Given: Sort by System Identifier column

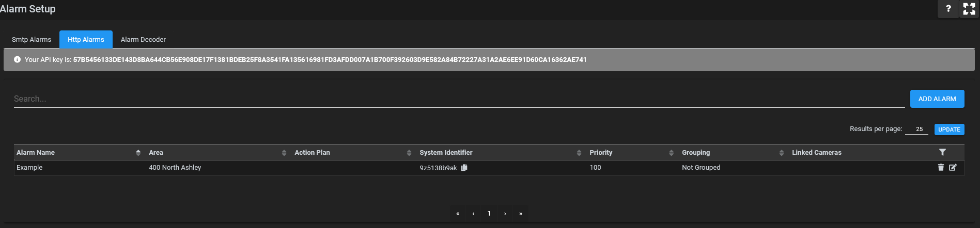Looking at the screenshot, I should click(579, 153).
